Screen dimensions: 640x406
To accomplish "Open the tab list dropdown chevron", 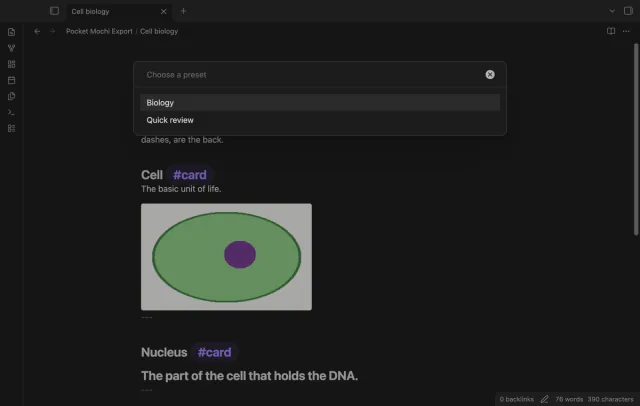I will (612, 11).
